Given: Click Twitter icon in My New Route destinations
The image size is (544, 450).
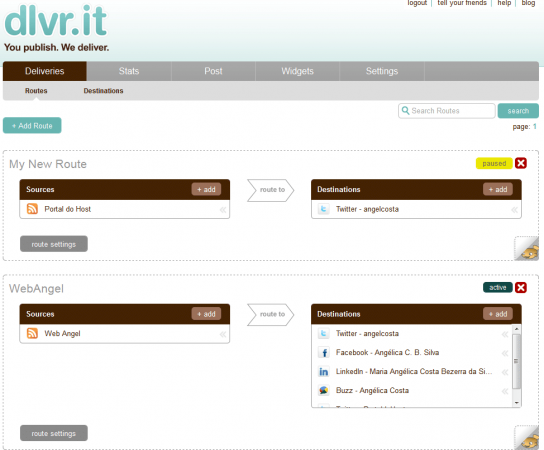Looking at the screenshot, I should point(323,209).
